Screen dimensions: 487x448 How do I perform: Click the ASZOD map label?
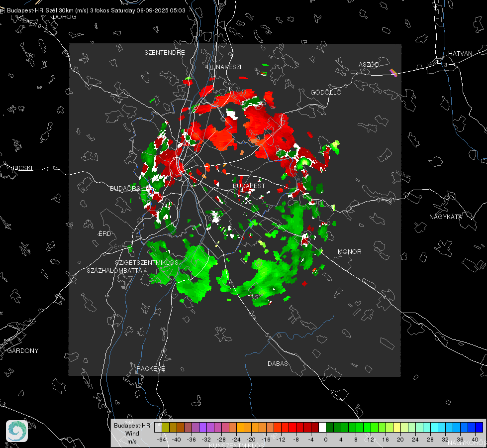[x=369, y=64]
